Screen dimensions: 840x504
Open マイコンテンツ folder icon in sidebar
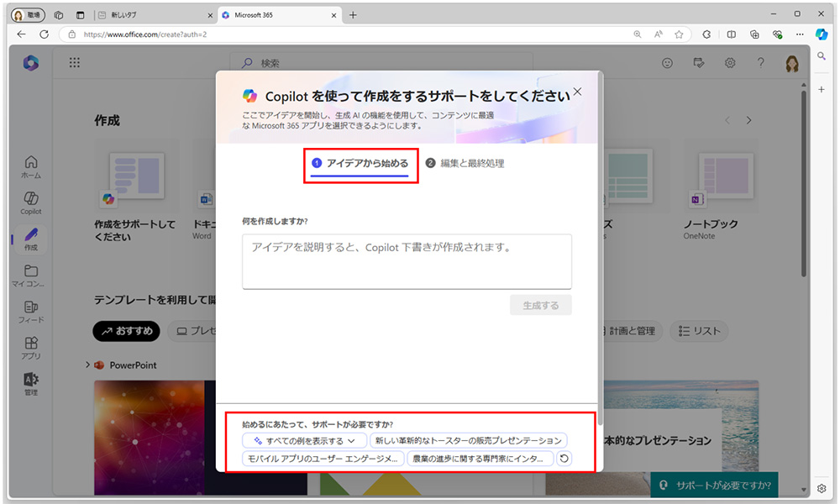tap(31, 276)
